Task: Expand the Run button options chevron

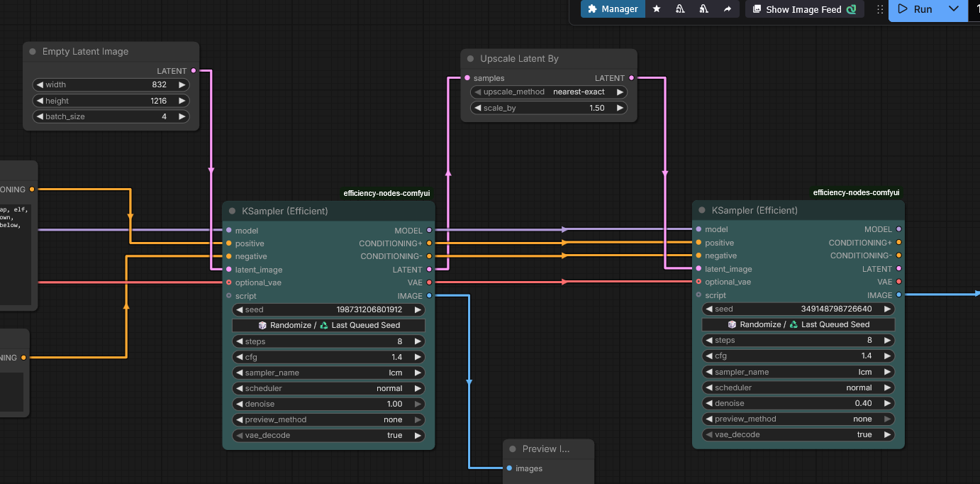Action: (x=954, y=9)
